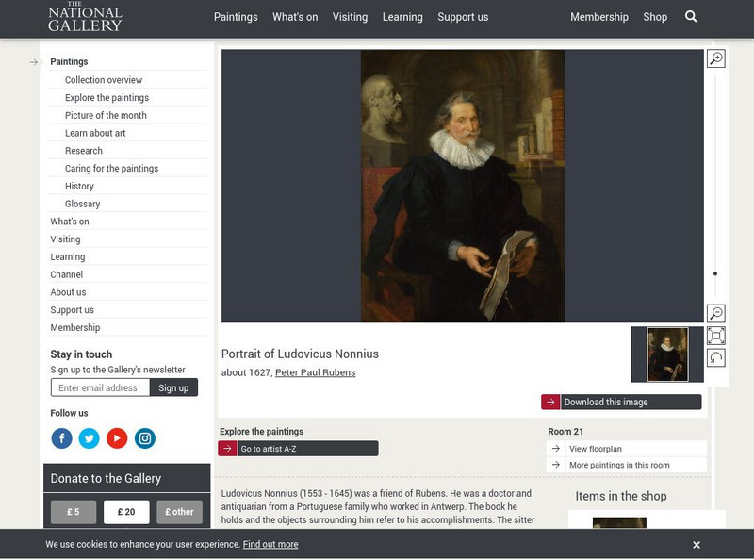Open Glossary in sidebar
This screenshot has width=754, height=560.
pyautogui.click(x=82, y=204)
